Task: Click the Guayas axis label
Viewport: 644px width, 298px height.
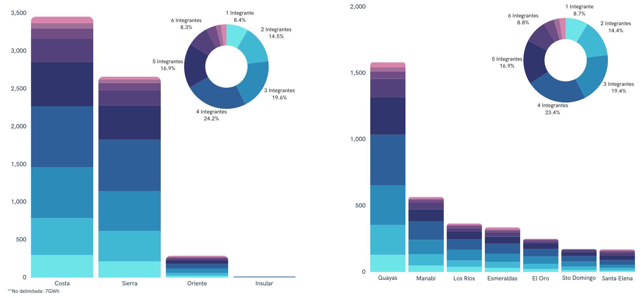Action: click(x=388, y=278)
